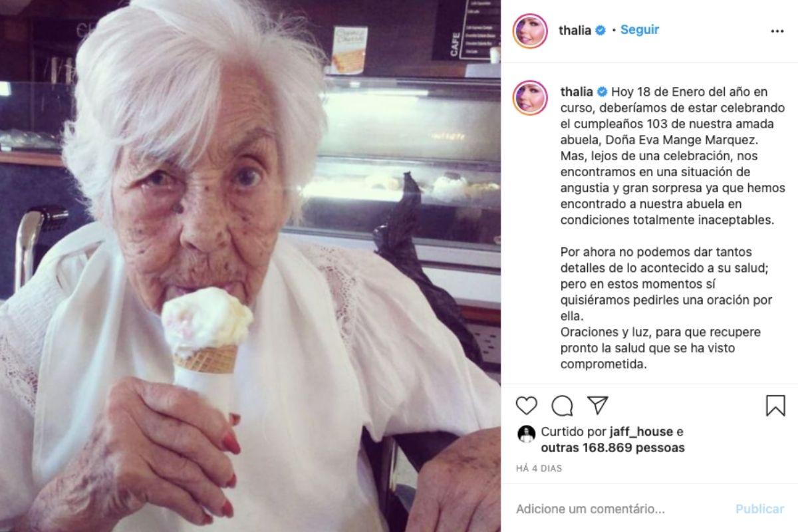Click the grandmother photo of the post
798x532 pixels.
tap(250, 266)
